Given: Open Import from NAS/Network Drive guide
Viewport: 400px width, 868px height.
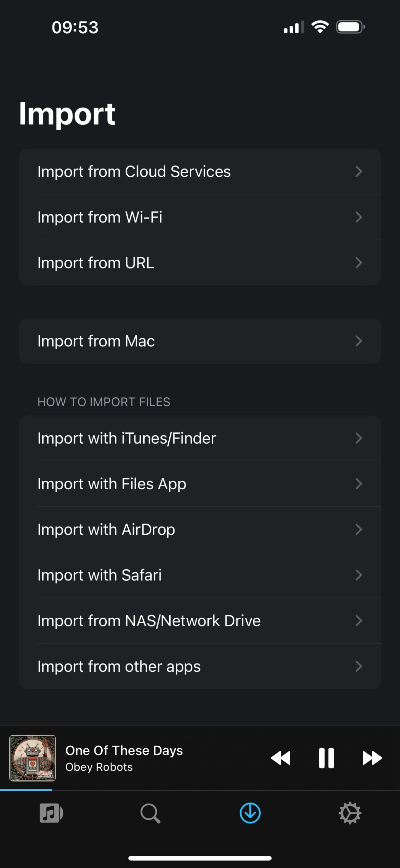Looking at the screenshot, I should [200, 620].
